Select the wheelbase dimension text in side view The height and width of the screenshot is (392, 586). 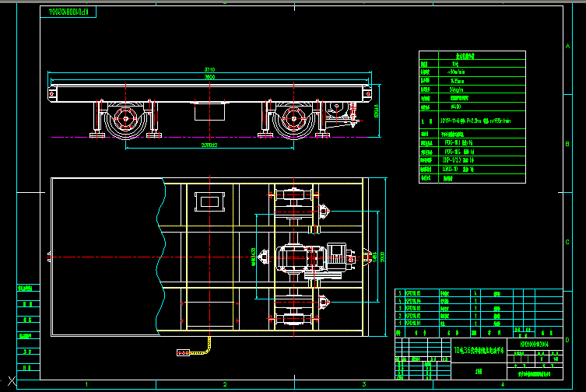[x=209, y=145]
